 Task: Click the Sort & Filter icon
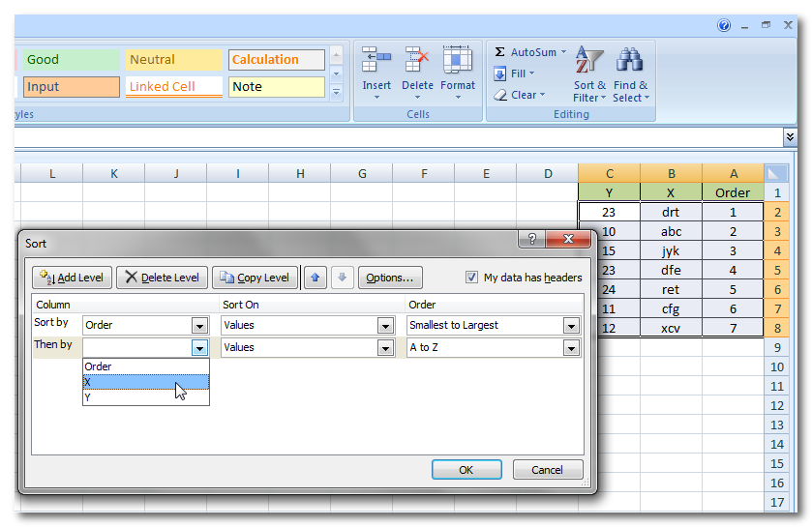588,62
